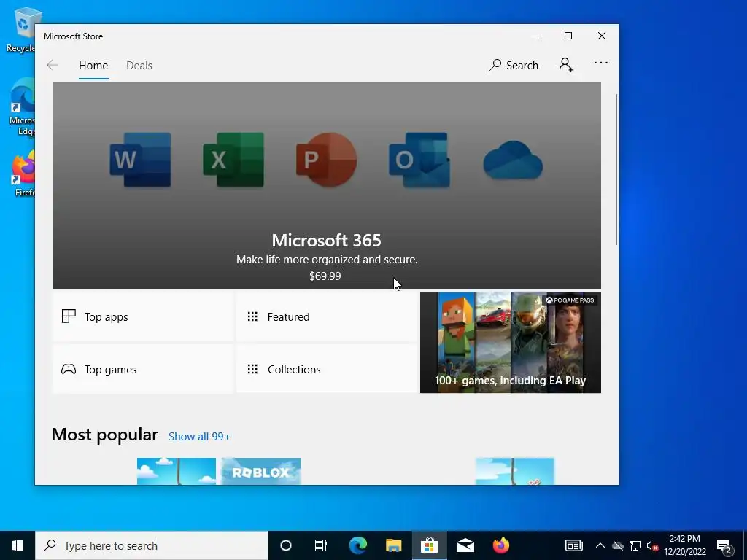
Task: Click the Microsoft Store taskbar icon
Action: pyautogui.click(x=429, y=545)
